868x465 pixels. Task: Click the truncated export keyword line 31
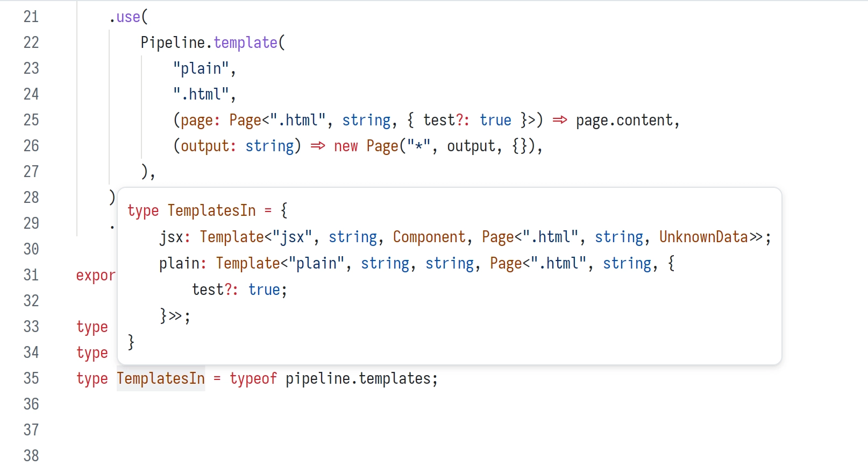(x=96, y=275)
